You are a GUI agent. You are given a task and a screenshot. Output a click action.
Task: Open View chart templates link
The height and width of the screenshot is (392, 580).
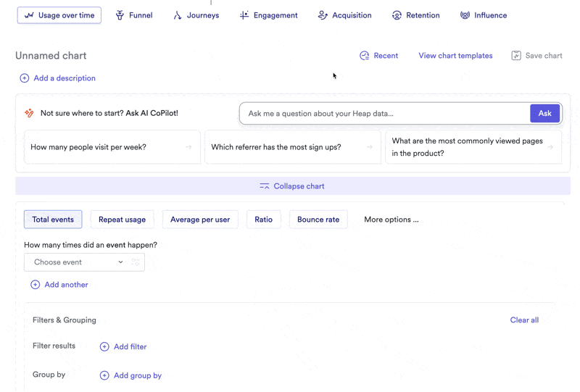(455, 56)
